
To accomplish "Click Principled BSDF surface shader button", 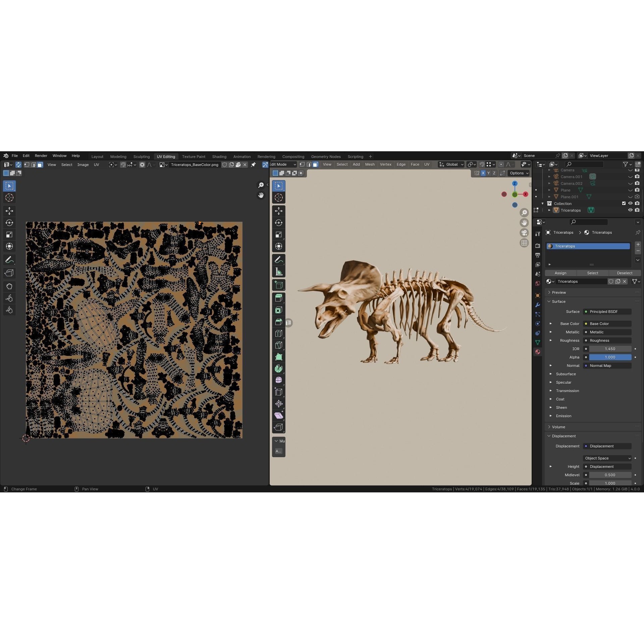I will (x=607, y=312).
